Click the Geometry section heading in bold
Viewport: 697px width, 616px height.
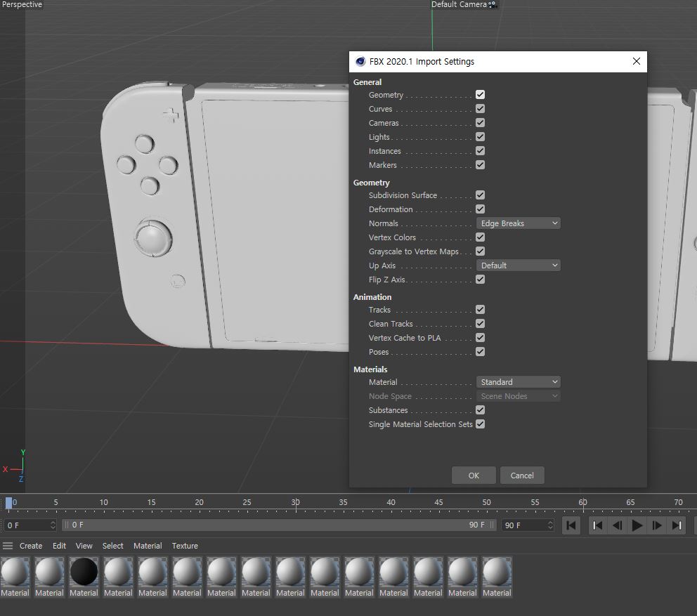(371, 183)
